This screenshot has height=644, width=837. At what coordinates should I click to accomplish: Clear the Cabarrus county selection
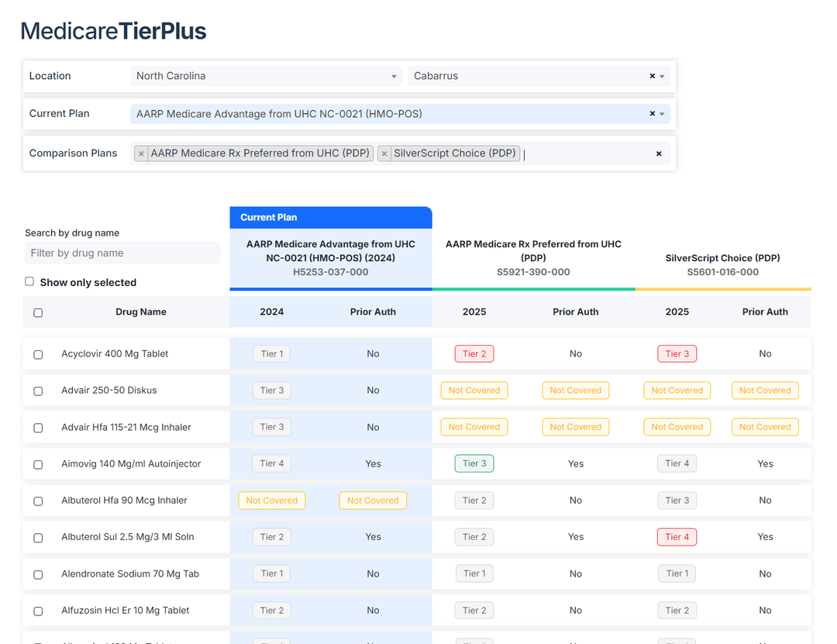(652, 76)
